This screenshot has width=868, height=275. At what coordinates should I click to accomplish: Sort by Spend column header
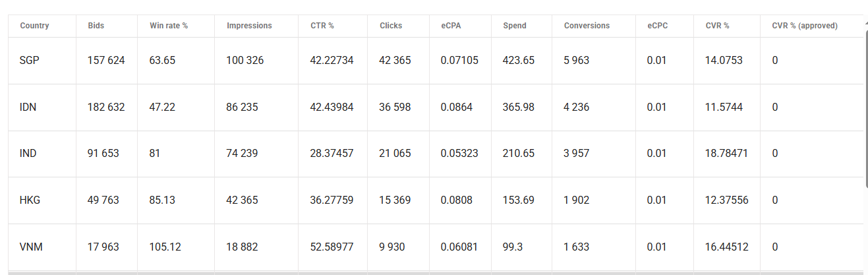tap(515, 26)
